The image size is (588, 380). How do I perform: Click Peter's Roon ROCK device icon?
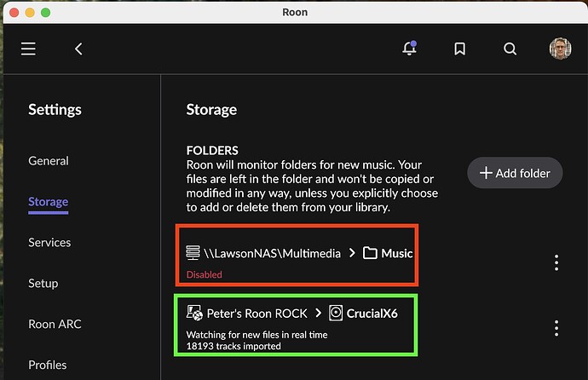(x=194, y=313)
